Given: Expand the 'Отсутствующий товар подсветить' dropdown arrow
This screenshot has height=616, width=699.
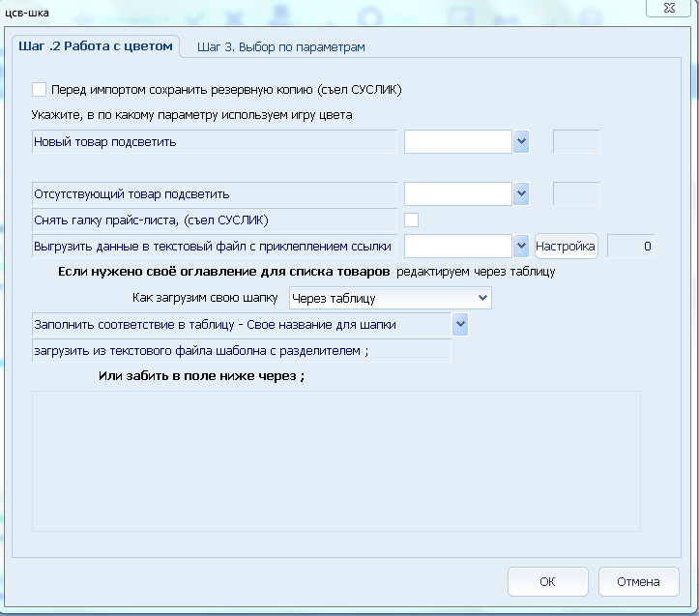Looking at the screenshot, I should pyautogui.click(x=522, y=194).
